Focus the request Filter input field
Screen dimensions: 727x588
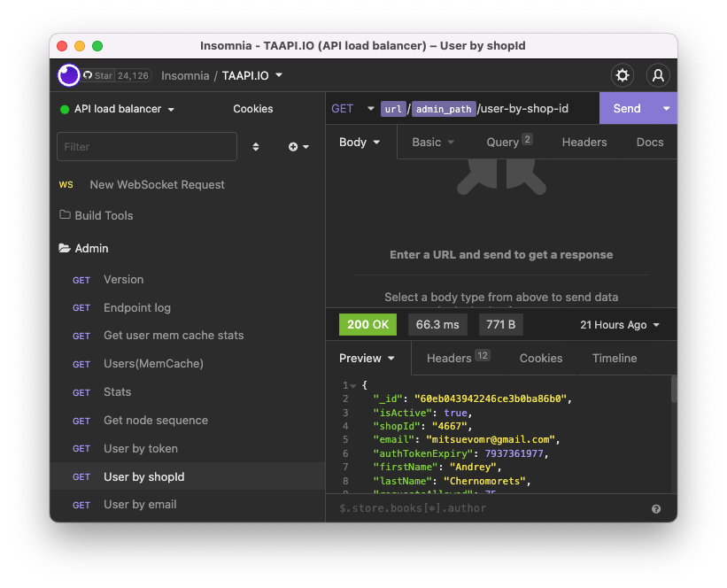(x=147, y=147)
